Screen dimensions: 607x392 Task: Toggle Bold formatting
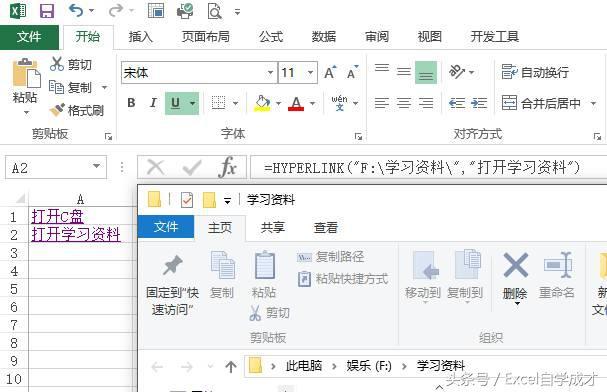[x=131, y=103]
